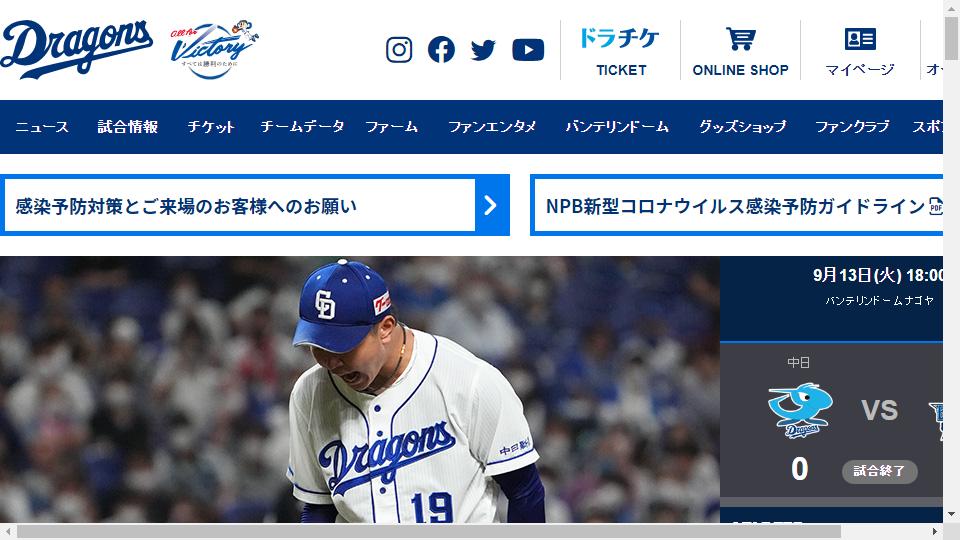
Task: Go to グッズショップ in the navigation bar
Action: tap(742, 127)
